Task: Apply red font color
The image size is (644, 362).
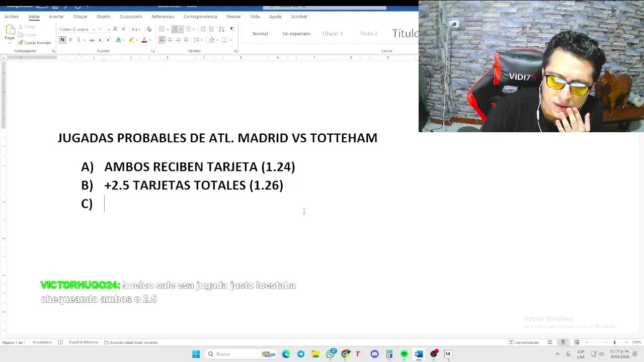Action: coord(144,40)
